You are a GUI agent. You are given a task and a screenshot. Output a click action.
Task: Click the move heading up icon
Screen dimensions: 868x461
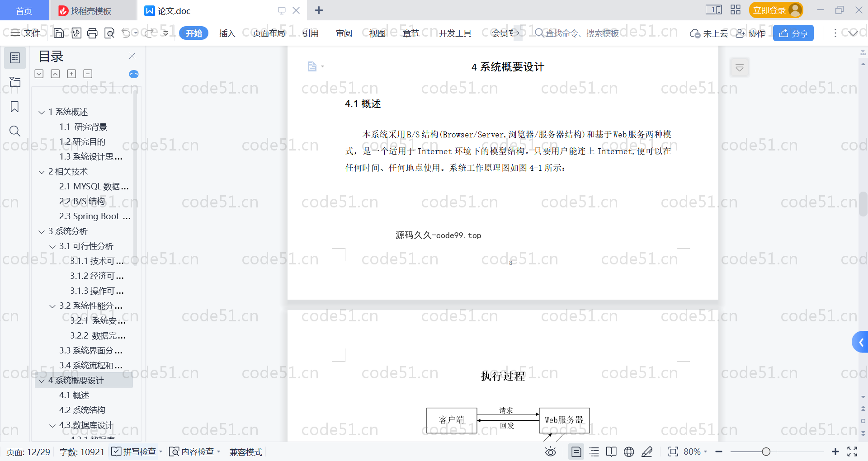(x=55, y=74)
